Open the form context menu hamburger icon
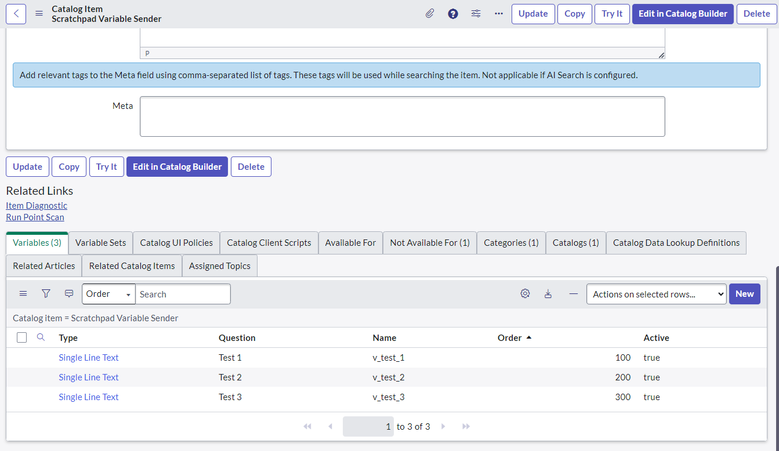Screen dimensions: 779x451 tap(39, 13)
